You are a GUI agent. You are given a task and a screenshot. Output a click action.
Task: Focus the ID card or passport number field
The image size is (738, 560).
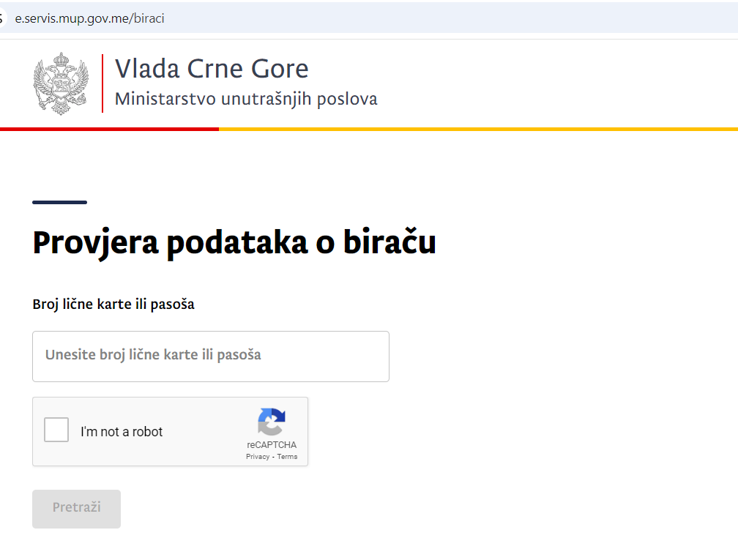point(211,356)
